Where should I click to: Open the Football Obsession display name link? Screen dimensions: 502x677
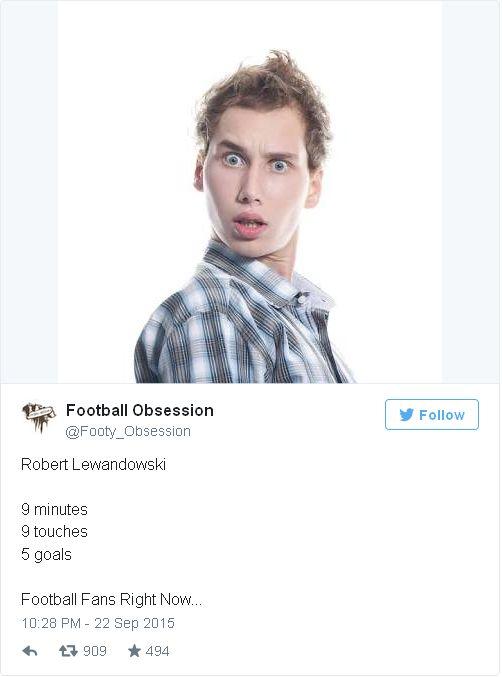(x=139, y=410)
